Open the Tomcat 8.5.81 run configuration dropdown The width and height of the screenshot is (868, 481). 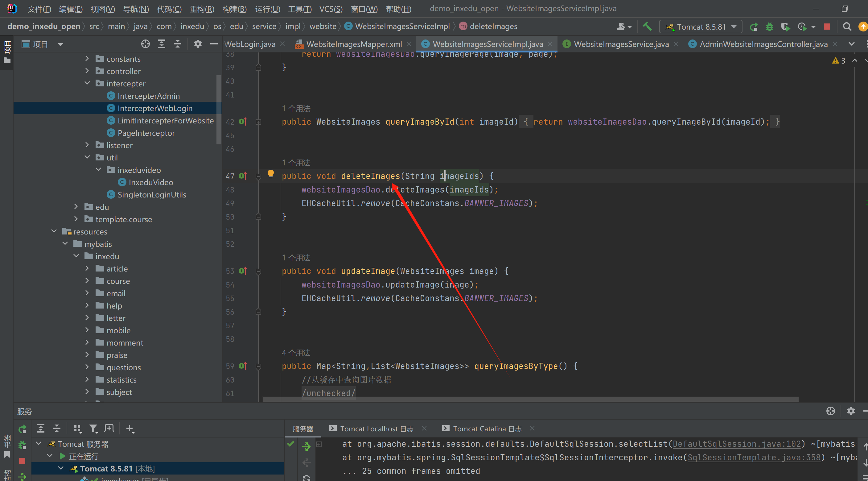click(701, 27)
